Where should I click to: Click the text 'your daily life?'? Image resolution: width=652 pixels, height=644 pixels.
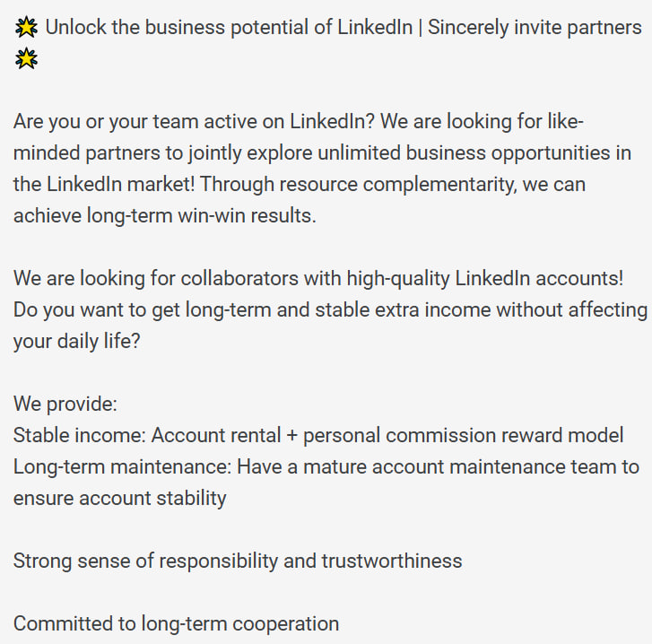point(77,342)
